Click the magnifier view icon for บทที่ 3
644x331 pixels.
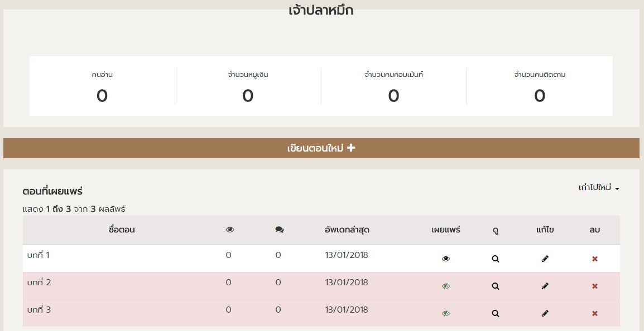point(495,313)
